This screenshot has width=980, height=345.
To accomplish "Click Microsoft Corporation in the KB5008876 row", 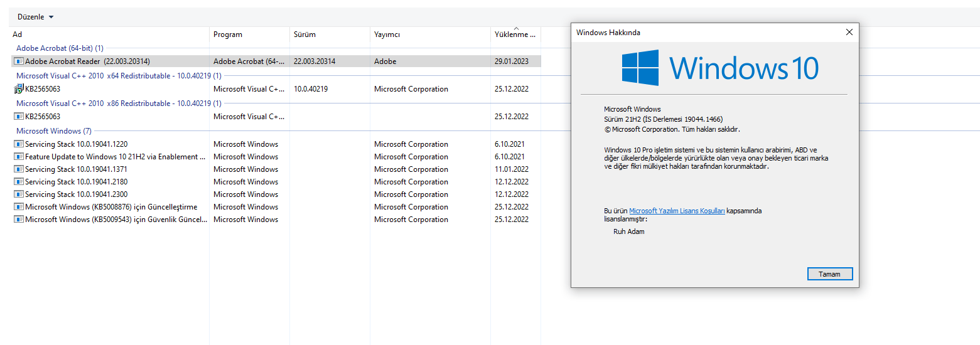I will [411, 207].
